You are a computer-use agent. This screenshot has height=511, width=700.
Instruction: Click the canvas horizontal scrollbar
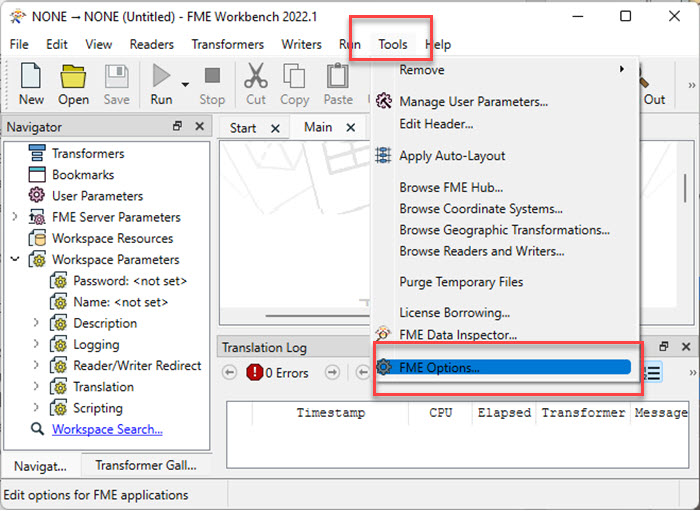pyautogui.click(x=317, y=316)
